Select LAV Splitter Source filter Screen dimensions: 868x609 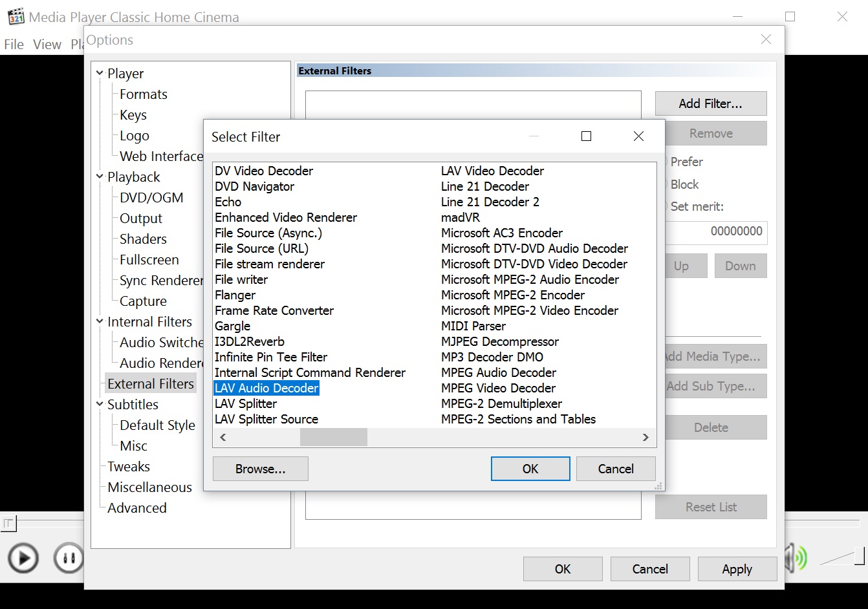(266, 419)
